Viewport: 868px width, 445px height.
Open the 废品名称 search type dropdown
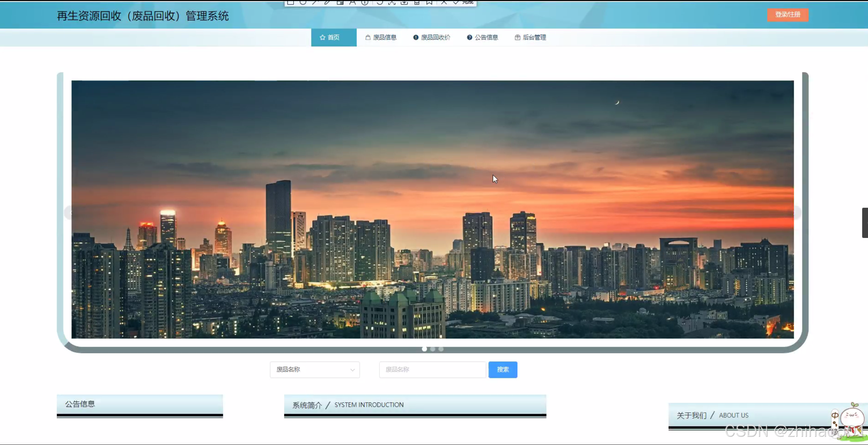pos(315,370)
